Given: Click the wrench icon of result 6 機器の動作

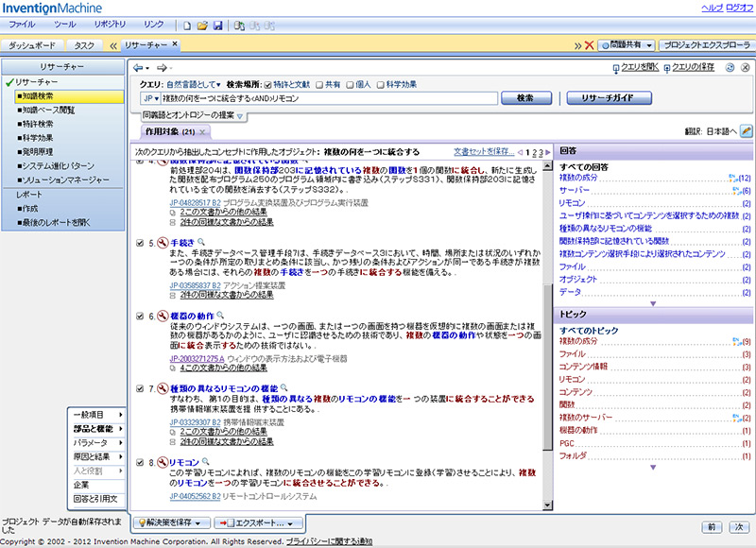Looking at the screenshot, I should pos(163,316).
